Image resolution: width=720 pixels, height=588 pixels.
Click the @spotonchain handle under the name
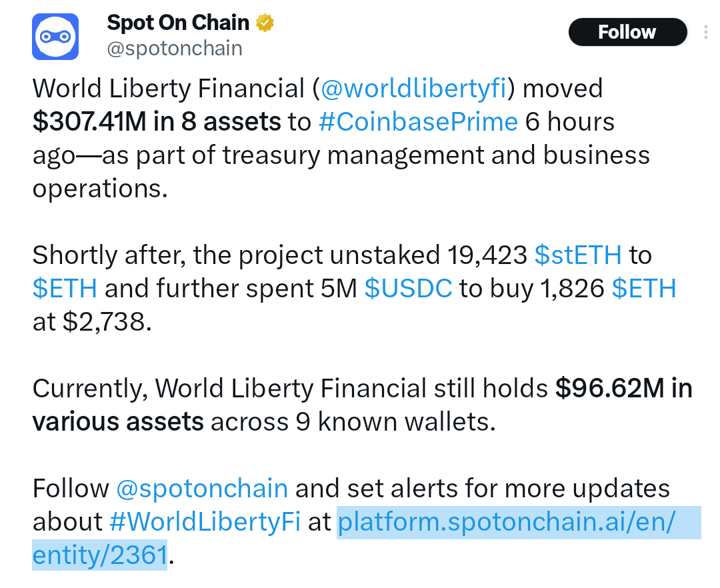coord(175,47)
